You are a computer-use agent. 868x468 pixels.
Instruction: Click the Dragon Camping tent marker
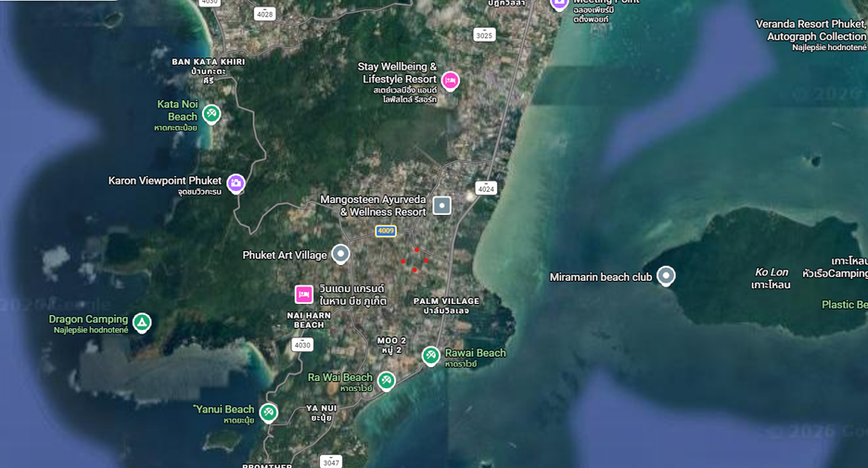(142, 323)
